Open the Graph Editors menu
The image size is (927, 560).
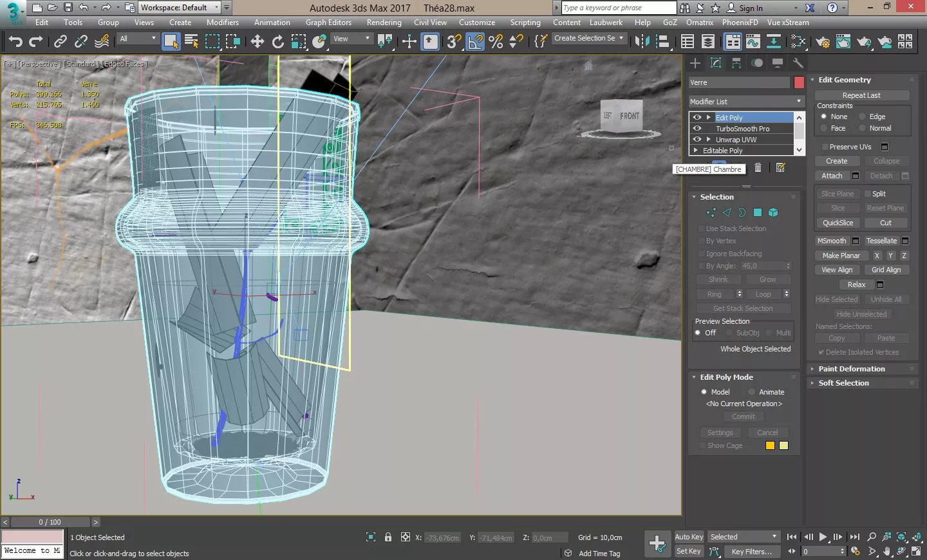click(x=328, y=23)
